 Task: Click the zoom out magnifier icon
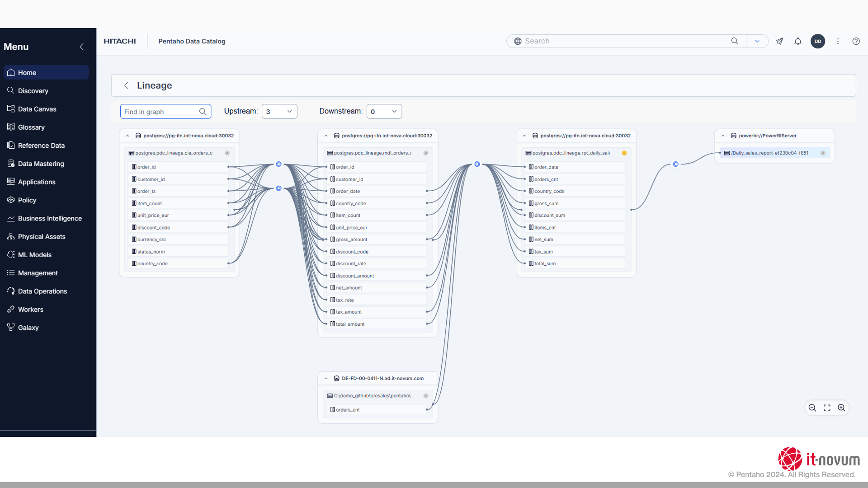812,408
